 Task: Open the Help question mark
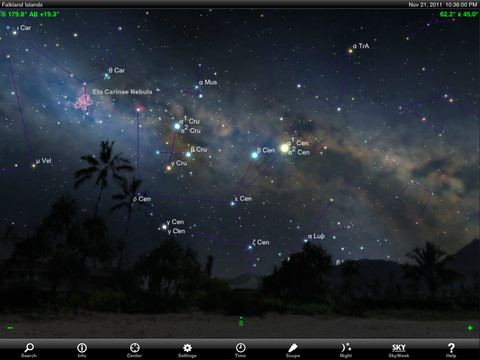(451, 350)
